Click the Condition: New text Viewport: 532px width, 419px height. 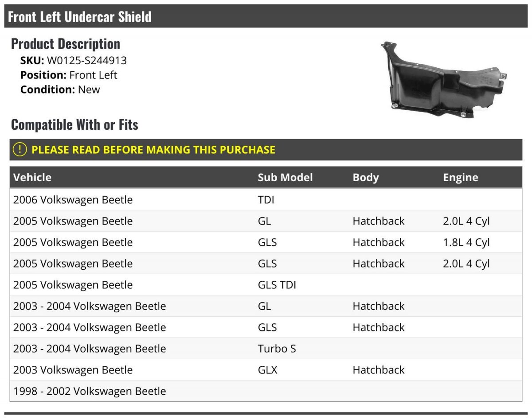pyautogui.click(x=60, y=89)
